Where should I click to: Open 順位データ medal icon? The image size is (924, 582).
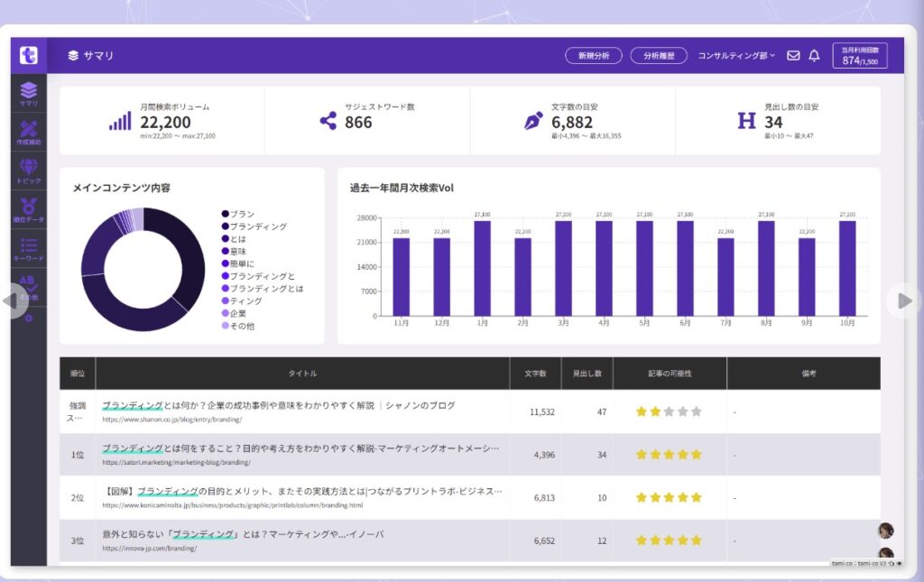point(29,210)
